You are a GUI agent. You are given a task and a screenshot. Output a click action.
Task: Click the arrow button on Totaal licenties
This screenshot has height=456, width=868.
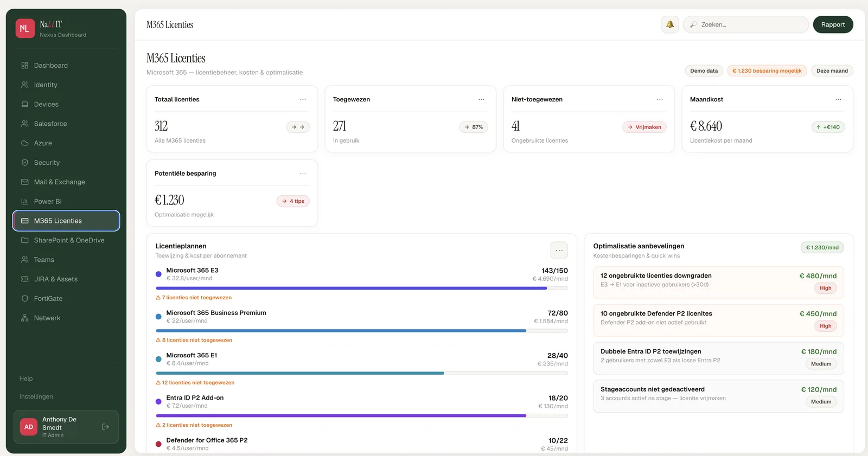pyautogui.click(x=298, y=127)
